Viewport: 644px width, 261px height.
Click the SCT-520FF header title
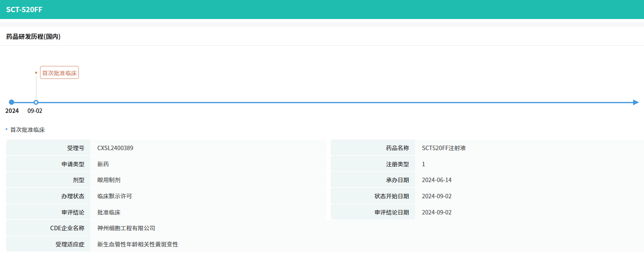click(24, 10)
